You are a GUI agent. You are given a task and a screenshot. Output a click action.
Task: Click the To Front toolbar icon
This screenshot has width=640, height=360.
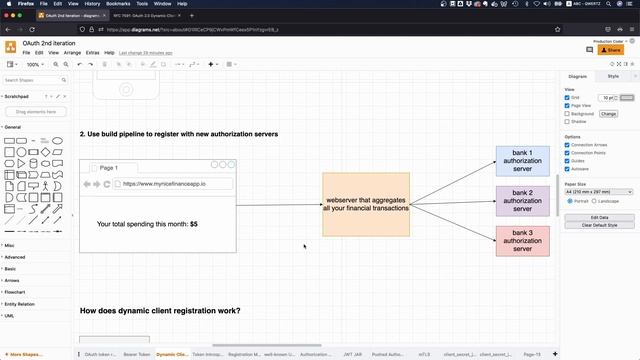click(119, 64)
